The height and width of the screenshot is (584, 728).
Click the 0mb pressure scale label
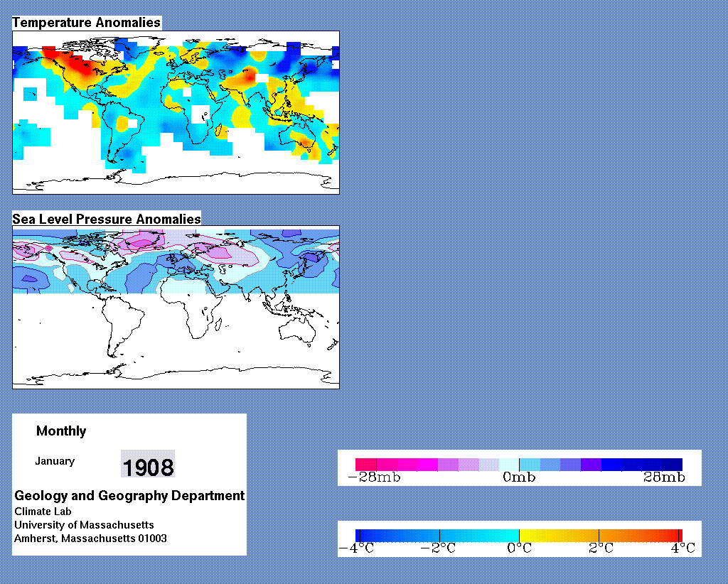[519, 477]
